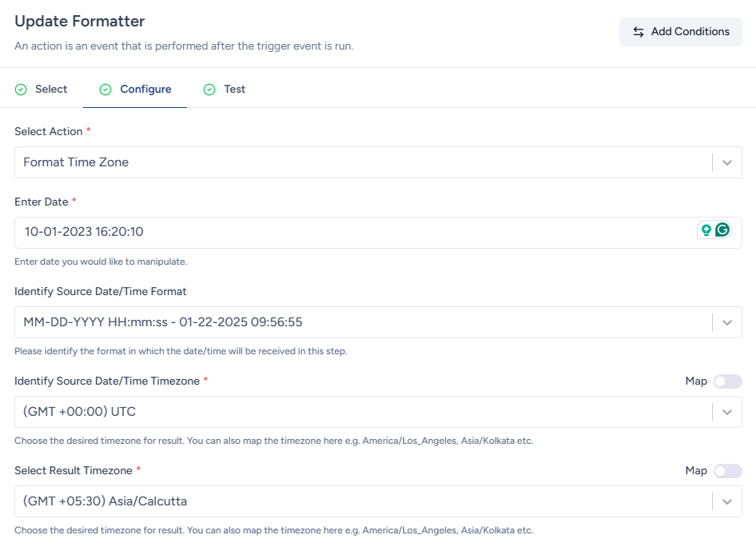Open the Configure tab

pos(145,90)
